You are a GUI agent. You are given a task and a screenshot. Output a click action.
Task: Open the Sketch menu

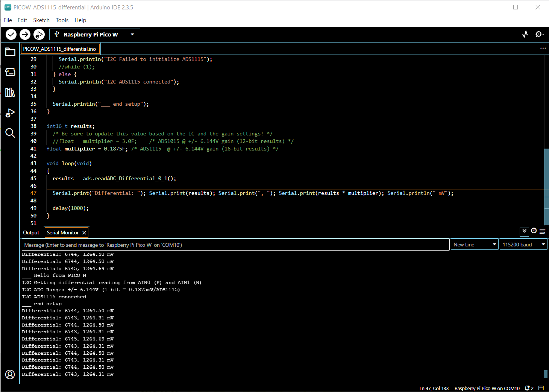click(x=41, y=20)
